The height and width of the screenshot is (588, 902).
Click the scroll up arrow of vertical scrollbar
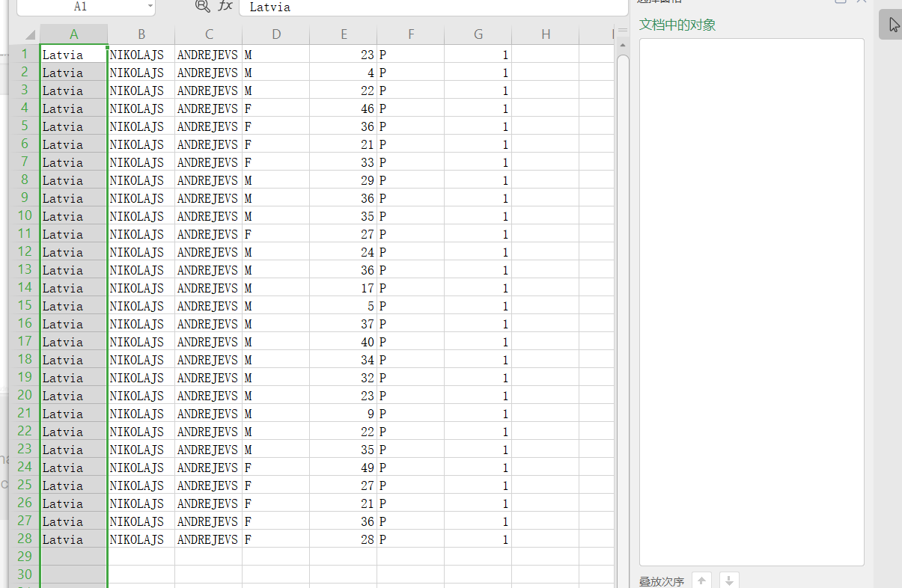(x=623, y=46)
